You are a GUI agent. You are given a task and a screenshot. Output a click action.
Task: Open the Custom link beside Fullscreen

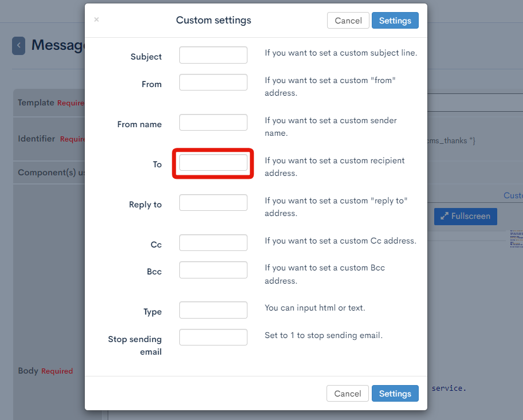pos(515,195)
